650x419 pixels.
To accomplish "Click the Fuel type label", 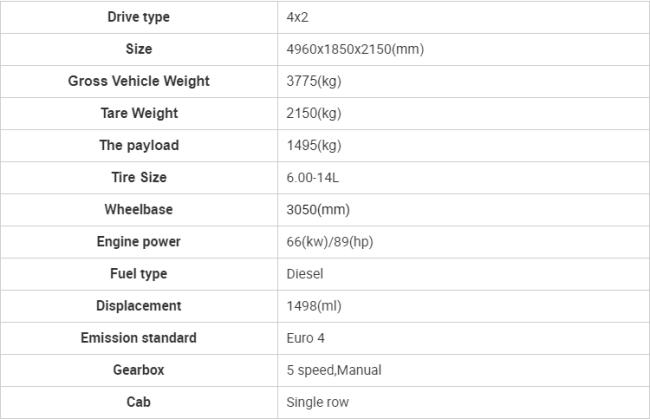I will [138, 274].
